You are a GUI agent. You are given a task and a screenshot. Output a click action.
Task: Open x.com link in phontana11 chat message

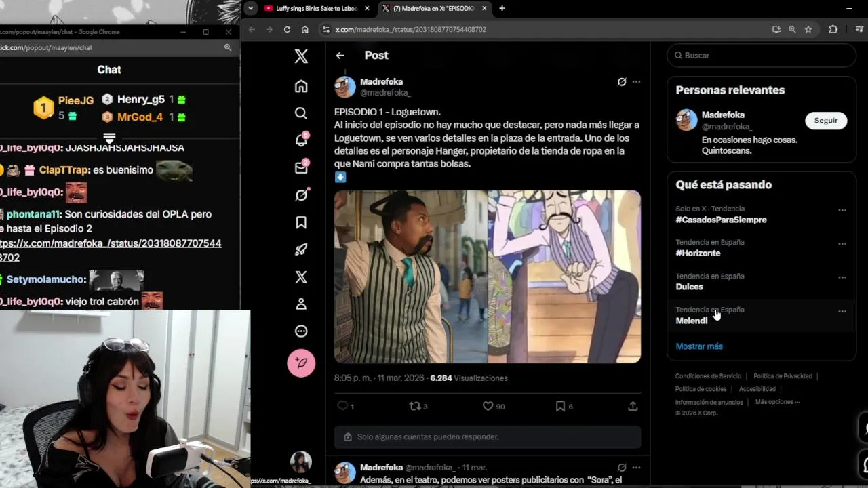point(111,250)
